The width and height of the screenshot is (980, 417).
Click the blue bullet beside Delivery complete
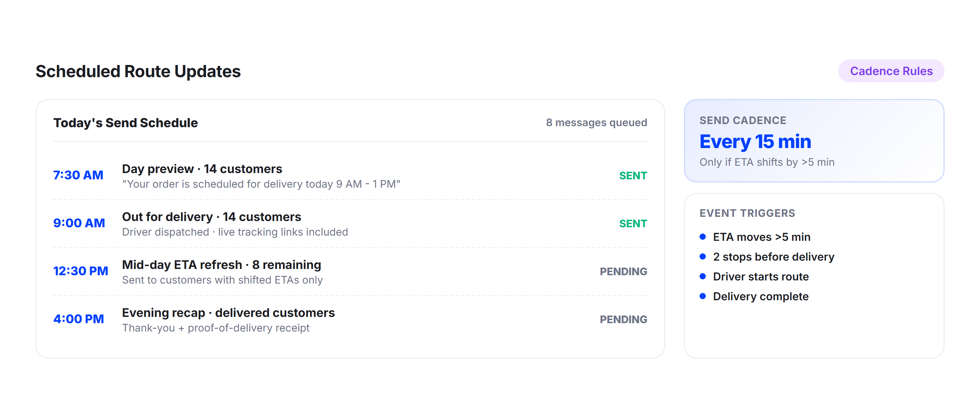pos(703,296)
